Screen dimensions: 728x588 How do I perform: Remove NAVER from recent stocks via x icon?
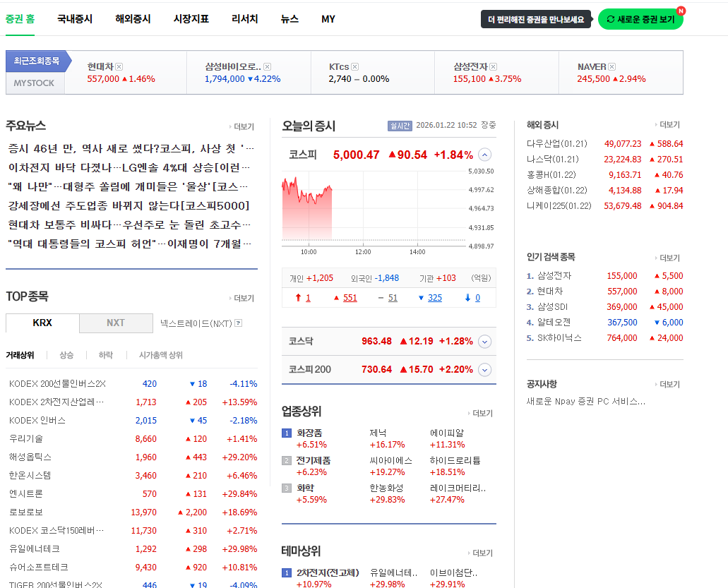pos(612,67)
